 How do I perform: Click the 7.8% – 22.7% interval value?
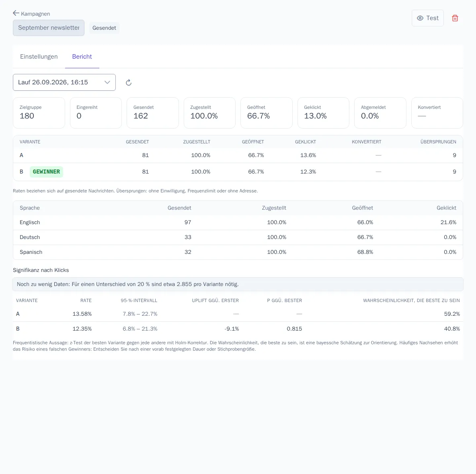[140, 314]
